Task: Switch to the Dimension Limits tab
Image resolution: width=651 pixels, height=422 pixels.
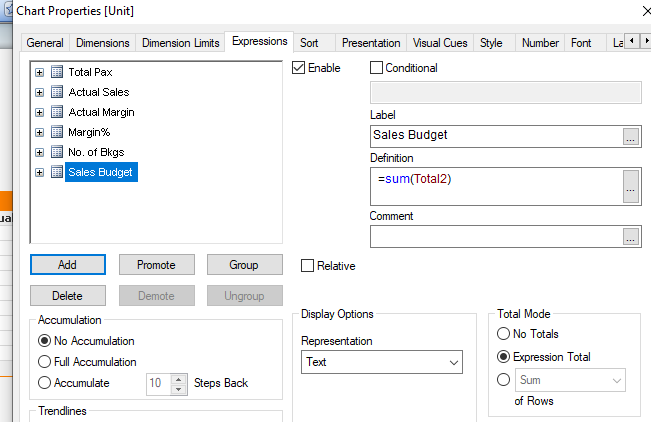Action: (x=181, y=43)
